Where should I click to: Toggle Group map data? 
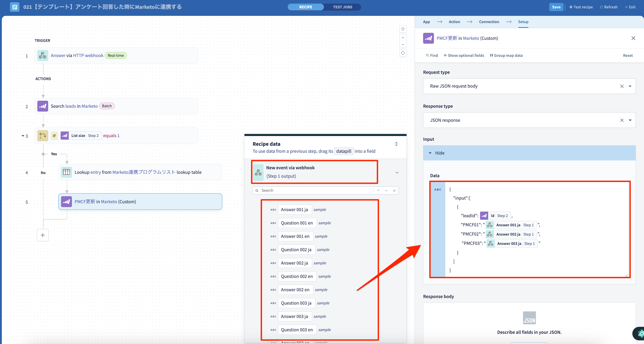[506, 55]
